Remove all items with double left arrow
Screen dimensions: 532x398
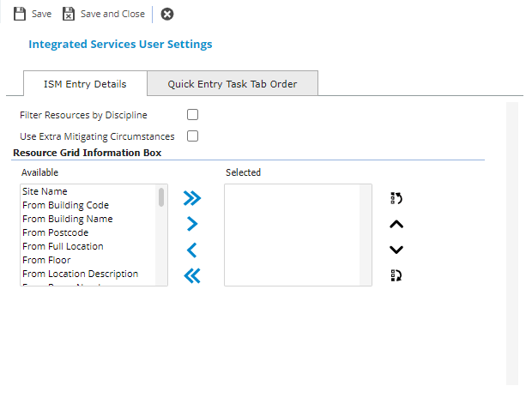pyautogui.click(x=192, y=275)
